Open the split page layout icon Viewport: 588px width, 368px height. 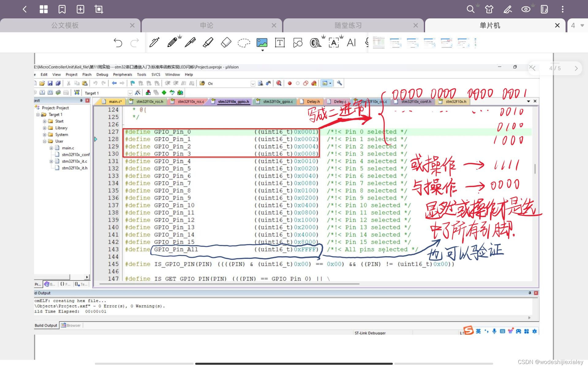544,9
